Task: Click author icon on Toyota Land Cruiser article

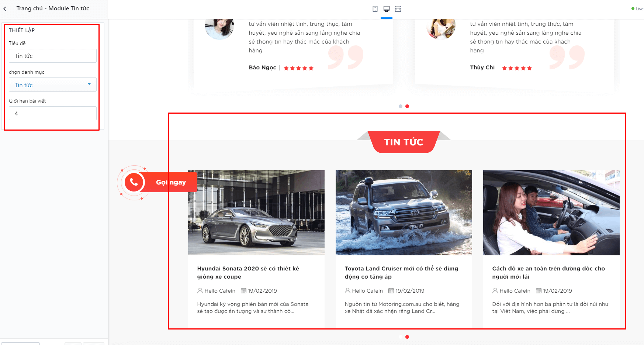Action: click(x=348, y=291)
